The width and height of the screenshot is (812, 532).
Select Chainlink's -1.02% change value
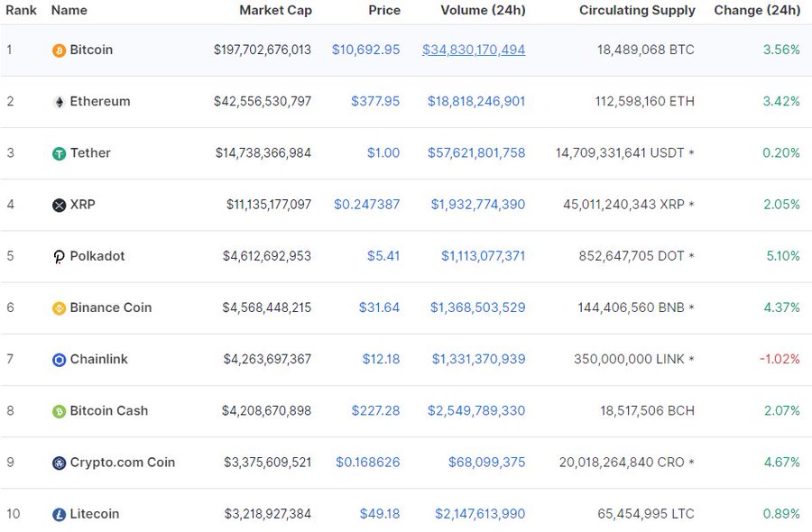780,359
